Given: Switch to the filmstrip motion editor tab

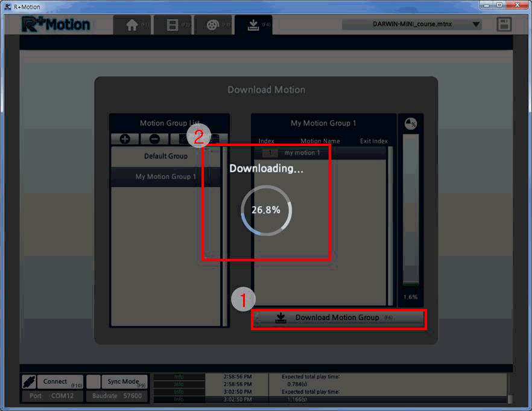Looking at the screenshot, I should pos(173,25).
